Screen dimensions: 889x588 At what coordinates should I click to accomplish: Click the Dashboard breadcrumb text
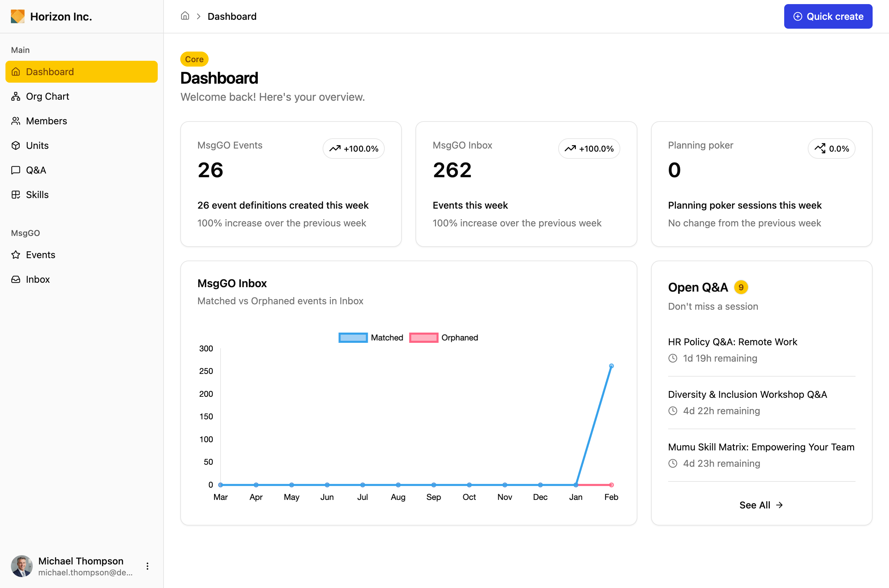[x=232, y=16]
